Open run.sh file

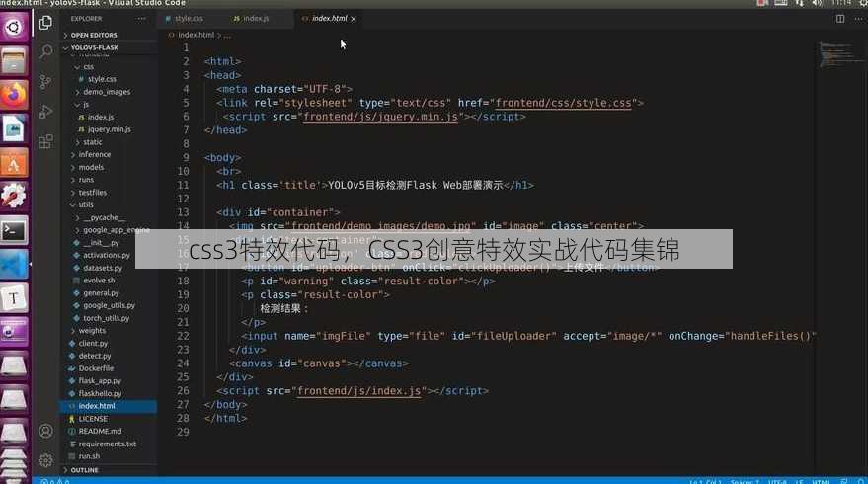89,456
